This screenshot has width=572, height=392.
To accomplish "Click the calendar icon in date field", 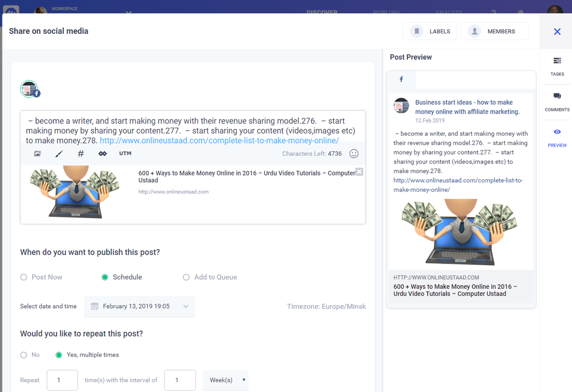I will click(95, 306).
